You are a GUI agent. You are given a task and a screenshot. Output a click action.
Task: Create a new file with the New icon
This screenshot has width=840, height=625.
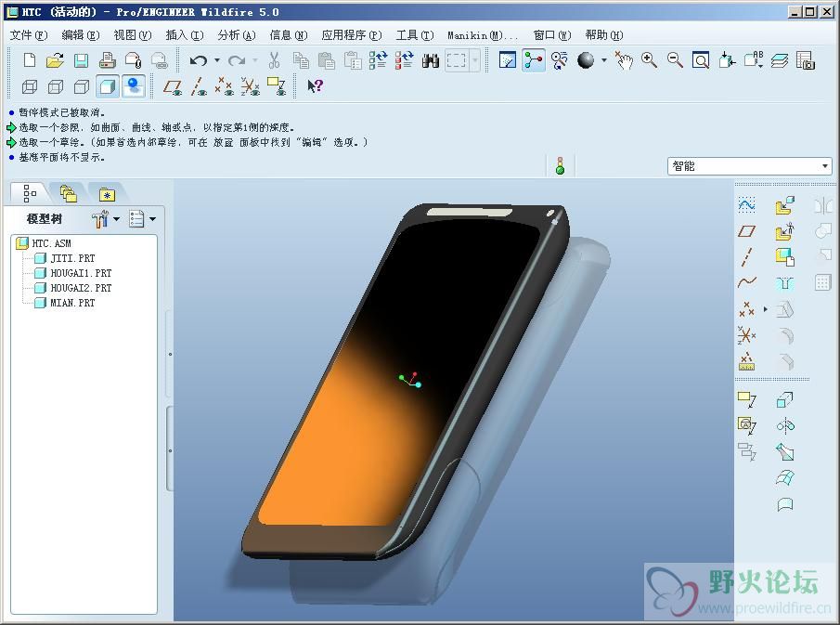[30, 60]
